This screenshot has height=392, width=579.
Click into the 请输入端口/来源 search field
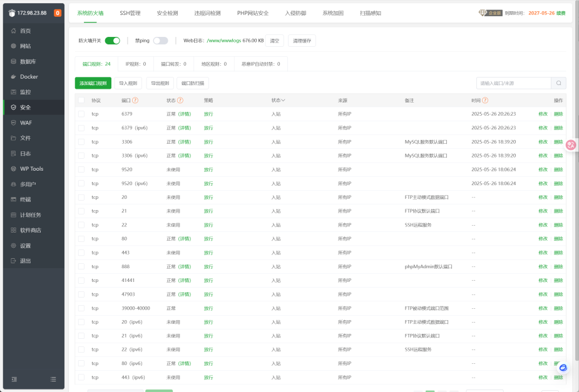514,83
